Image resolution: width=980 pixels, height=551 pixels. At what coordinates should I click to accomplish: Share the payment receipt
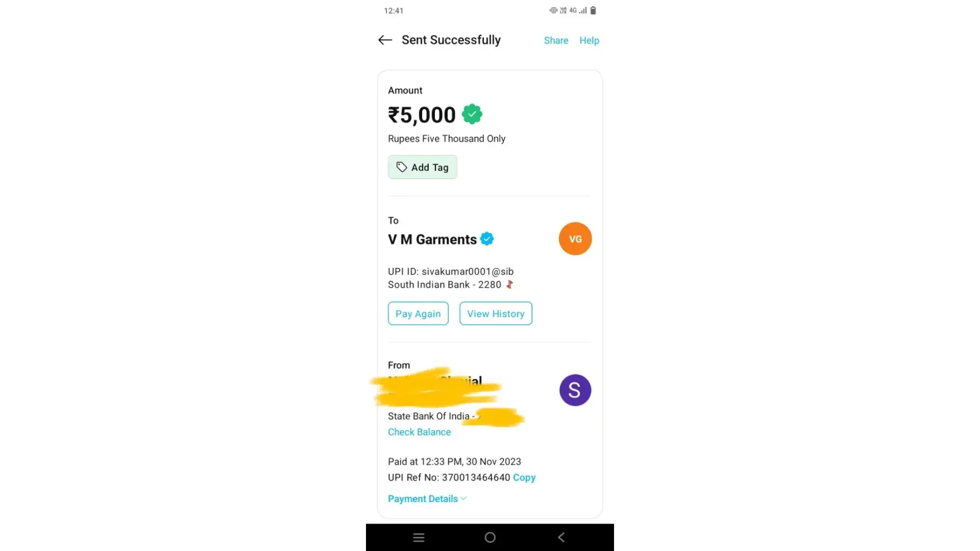point(556,40)
